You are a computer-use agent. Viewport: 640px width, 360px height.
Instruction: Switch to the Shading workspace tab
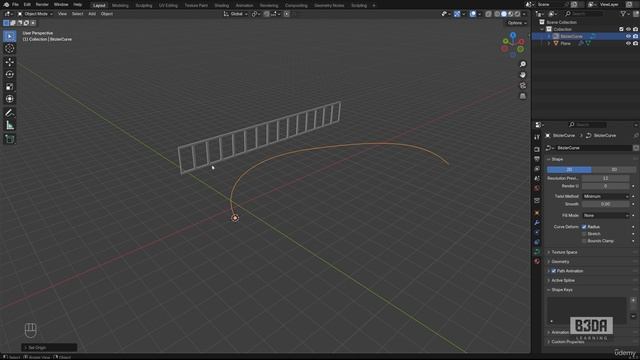tap(222, 5)
